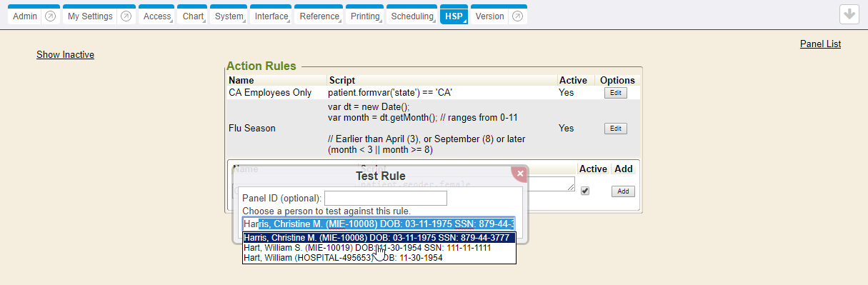Click the down-arrow icon at top right
868x285 pixels.
coord(849,14)
